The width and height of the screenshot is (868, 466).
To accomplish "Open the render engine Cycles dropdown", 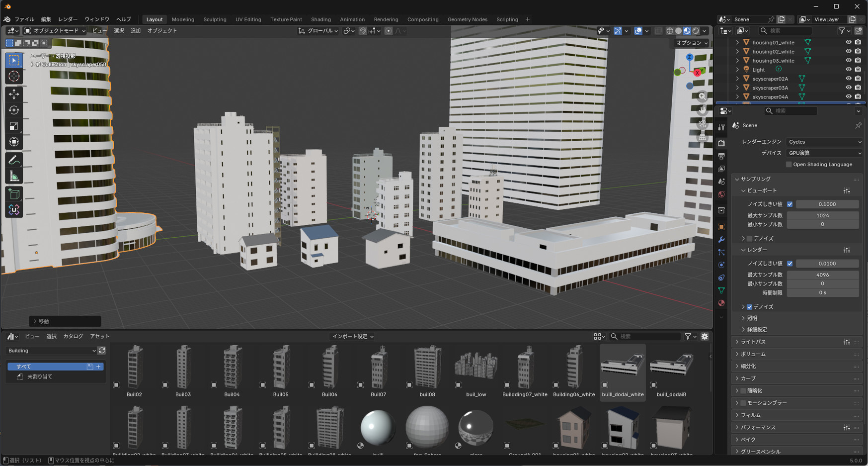I will coord(824,142).
